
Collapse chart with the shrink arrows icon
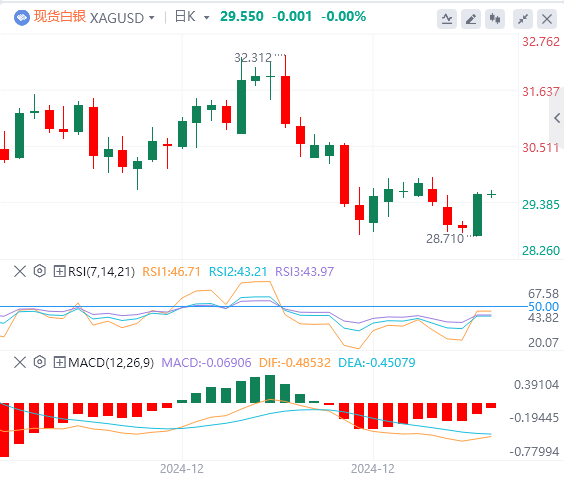click(x=523, y=19)
